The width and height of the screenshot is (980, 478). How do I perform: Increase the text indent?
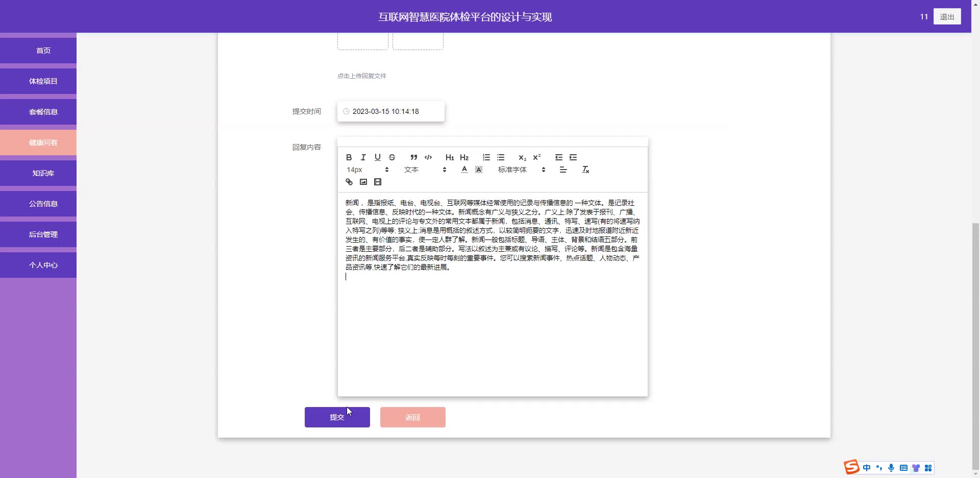point(573,157)
